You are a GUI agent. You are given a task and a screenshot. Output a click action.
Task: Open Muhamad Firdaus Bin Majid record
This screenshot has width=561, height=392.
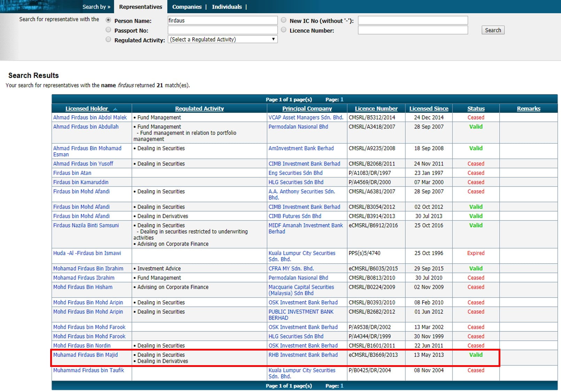click(x=85, y=355)
